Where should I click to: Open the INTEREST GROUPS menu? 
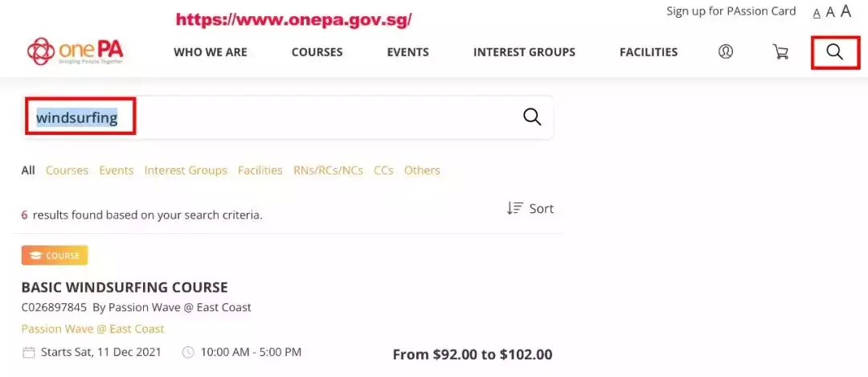point(524,52)
